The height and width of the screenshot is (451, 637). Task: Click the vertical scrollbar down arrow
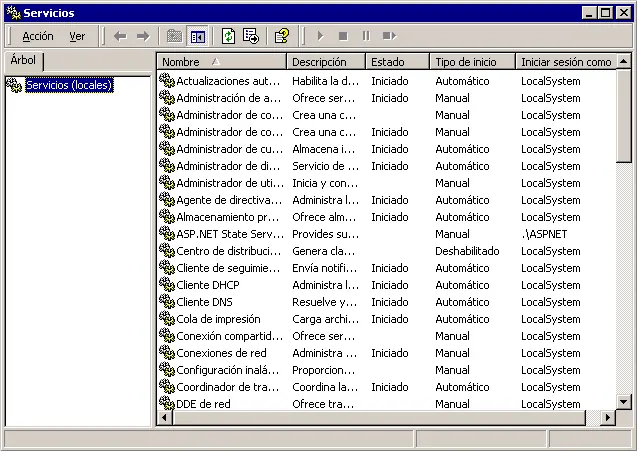pyautogui.click(x=624, y=402)
